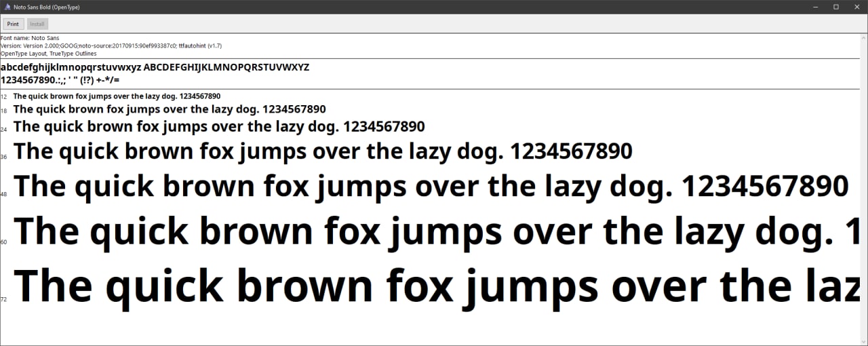868x346 pixels.
Task: Click the 'Font name: Noto Sans' line
Action: (30, 38)
